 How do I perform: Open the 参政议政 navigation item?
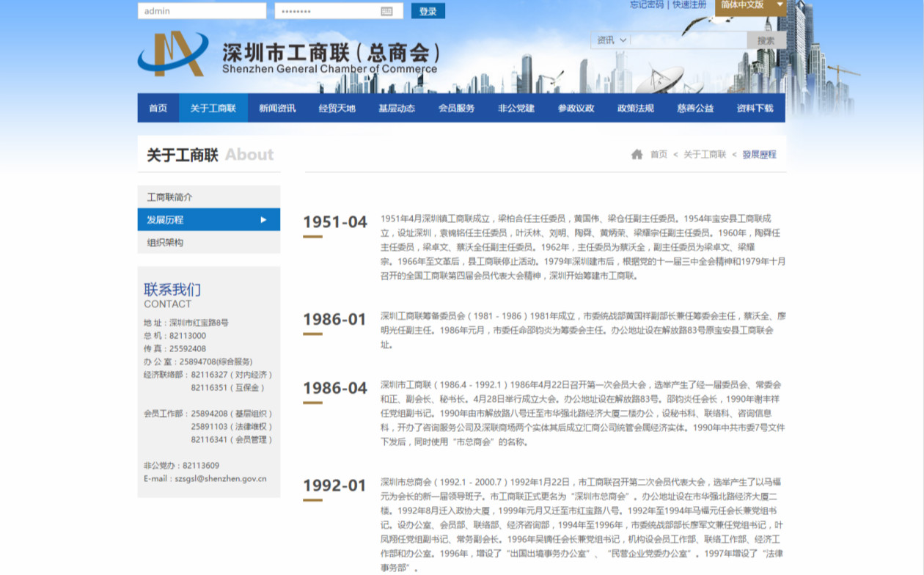tap(576, 108)
